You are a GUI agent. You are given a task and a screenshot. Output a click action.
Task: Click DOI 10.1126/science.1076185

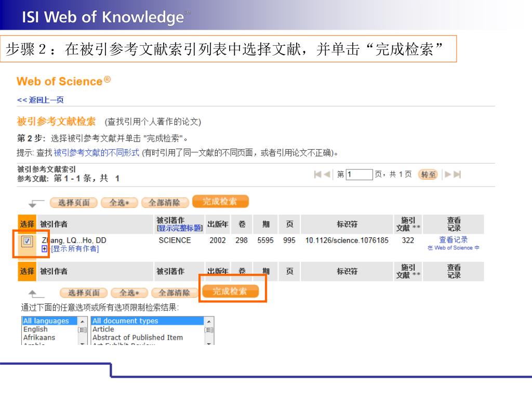347,240
